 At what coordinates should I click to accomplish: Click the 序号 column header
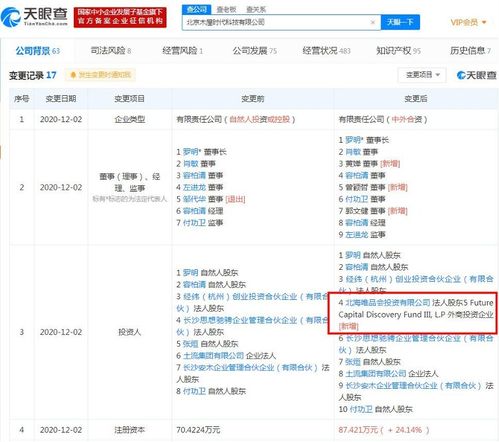pyautogui.click(x=21, y=99)
